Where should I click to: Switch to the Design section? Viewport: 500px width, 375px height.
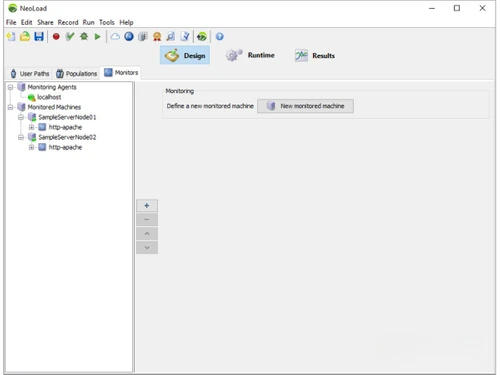185,55
